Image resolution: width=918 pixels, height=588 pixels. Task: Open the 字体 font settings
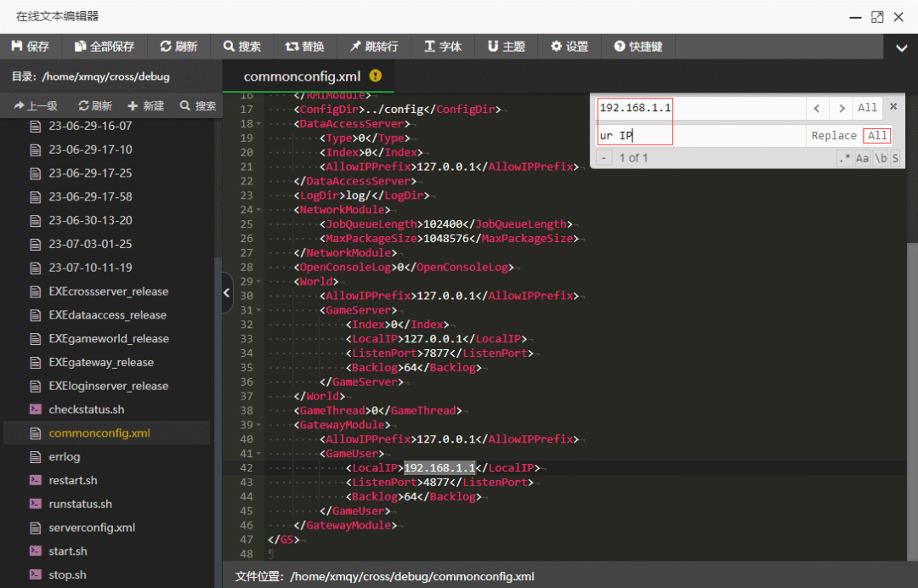[443, 46]
